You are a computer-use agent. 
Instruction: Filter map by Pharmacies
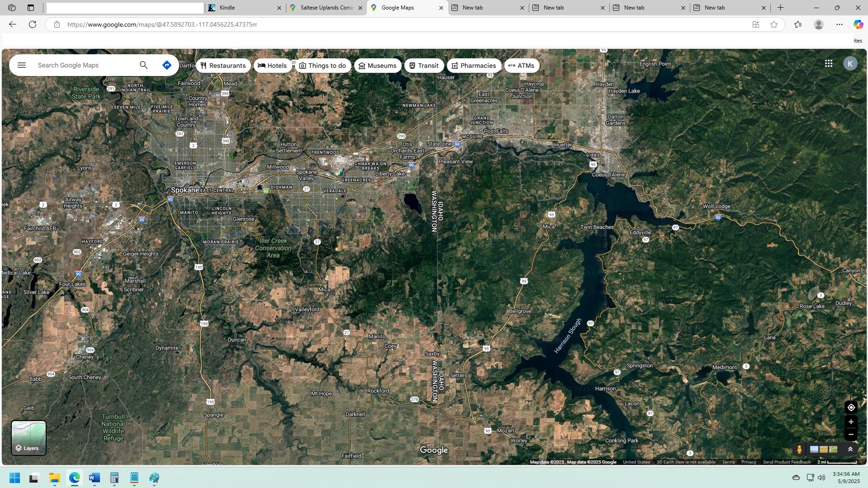click(474, 66)
